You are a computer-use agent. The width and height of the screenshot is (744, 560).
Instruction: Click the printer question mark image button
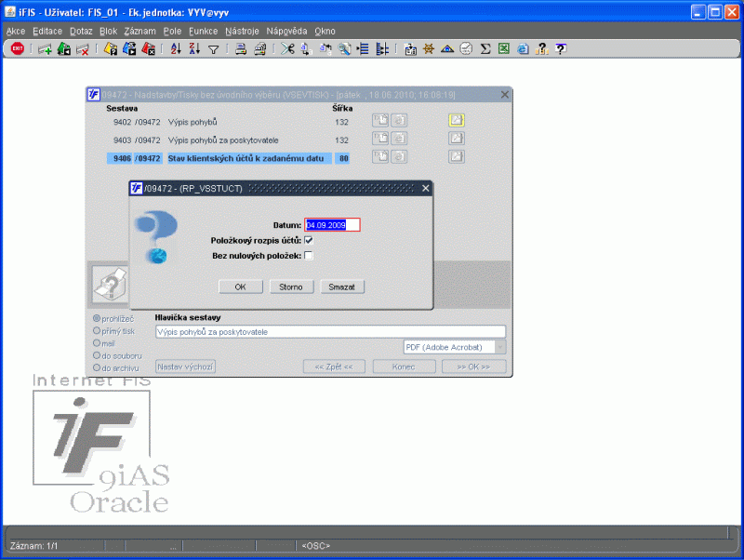click(110, 285)
